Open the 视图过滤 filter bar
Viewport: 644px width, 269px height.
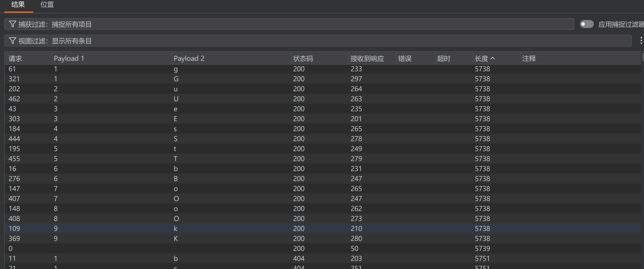318,41
